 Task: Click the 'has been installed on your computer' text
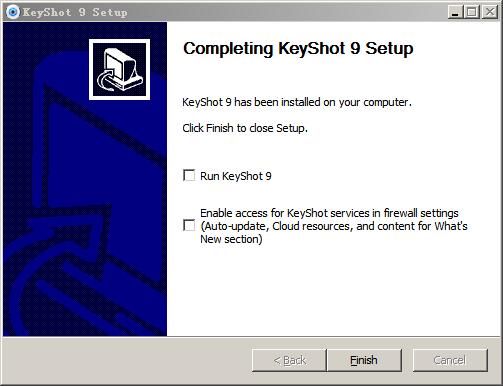click(x=323, y=102)
